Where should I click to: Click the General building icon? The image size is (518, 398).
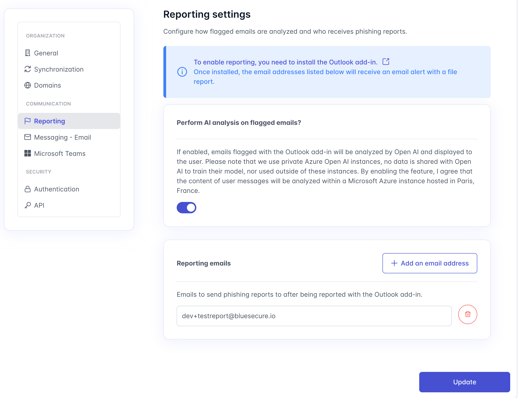[x=28, y=53]
